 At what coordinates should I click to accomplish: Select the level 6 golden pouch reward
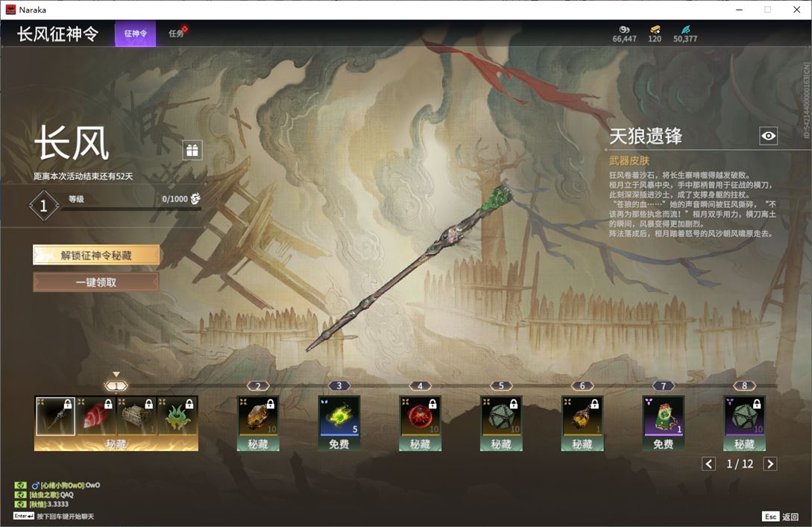pyautogui.click(x=582, y=416)
